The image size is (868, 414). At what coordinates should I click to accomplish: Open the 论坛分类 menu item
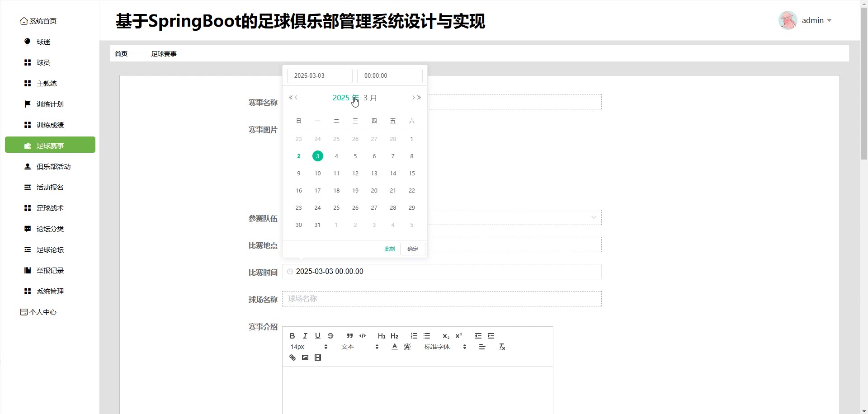coord(50,229)
